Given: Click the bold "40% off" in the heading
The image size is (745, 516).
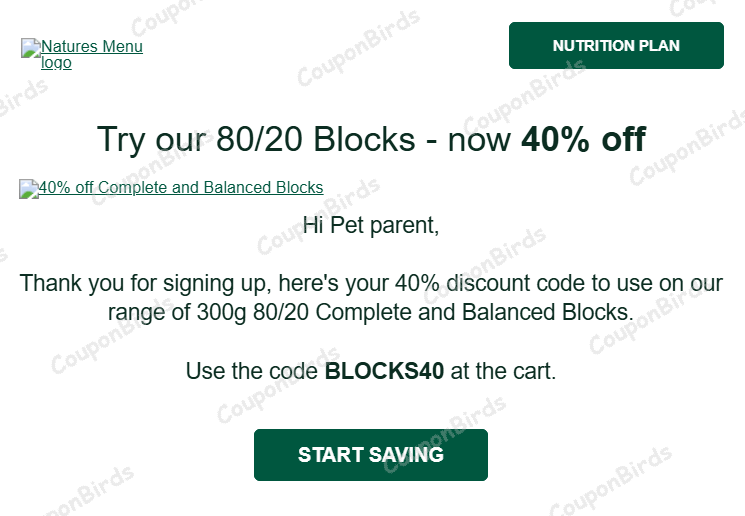Looking at the screenshot, I should (583, 139).
